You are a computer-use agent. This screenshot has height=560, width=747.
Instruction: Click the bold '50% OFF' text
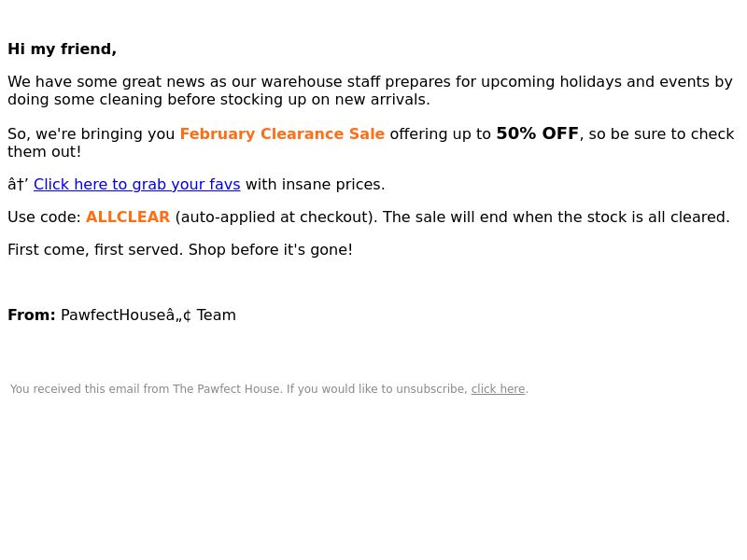coord(538,133)
